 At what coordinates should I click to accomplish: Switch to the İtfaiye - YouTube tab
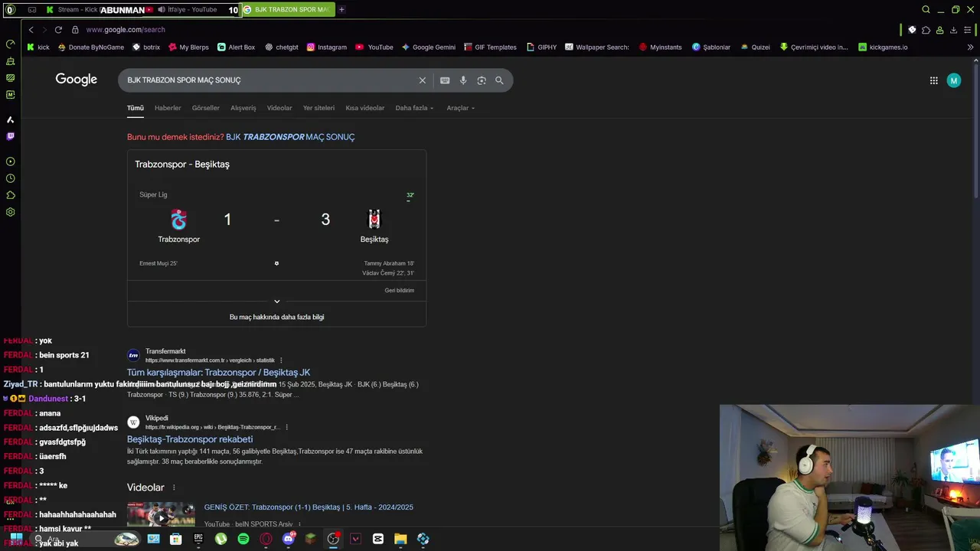188,10
